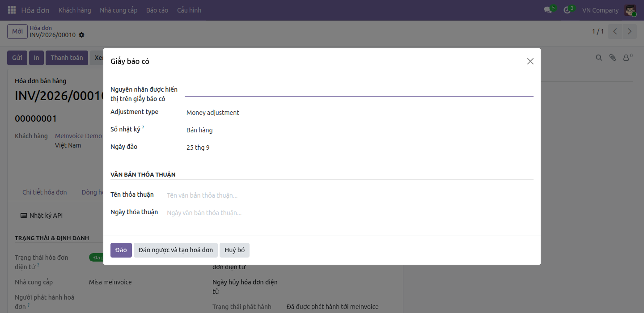Open the Ngày đảo date picker
644x313 pixels.
coord(359,148)
